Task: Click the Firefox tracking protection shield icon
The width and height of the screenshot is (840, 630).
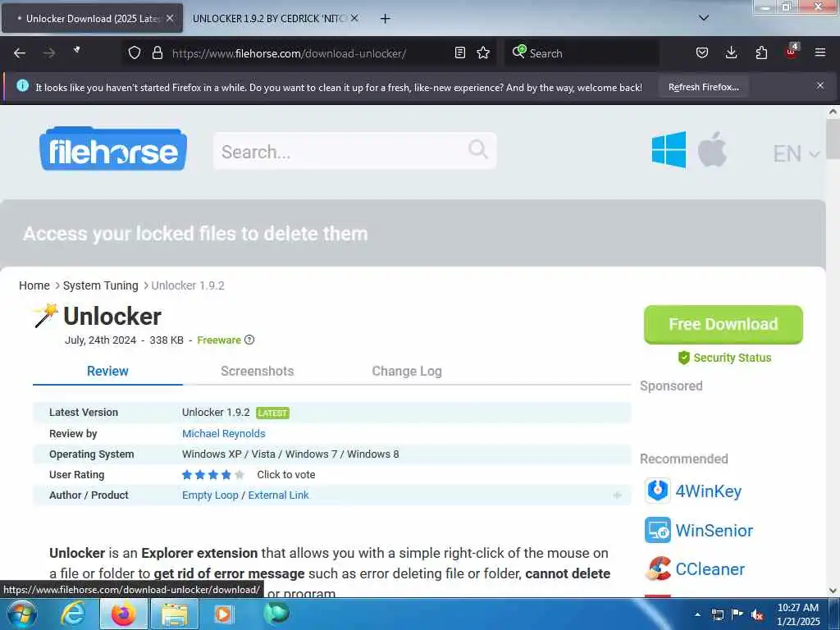Action: (135, 53)
